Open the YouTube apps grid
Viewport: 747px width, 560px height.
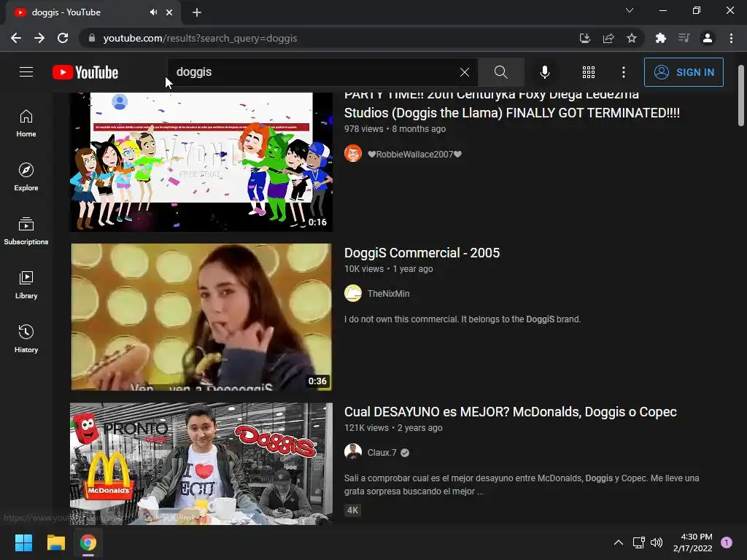click(589, 72)
